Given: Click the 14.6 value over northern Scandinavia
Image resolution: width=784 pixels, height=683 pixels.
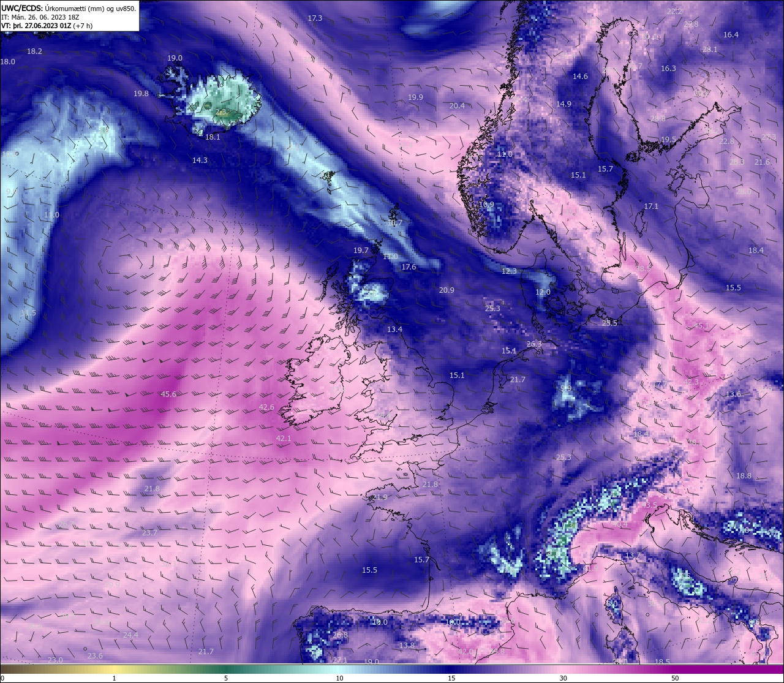Looking at the screenshot, I should (x=580, y=77).
